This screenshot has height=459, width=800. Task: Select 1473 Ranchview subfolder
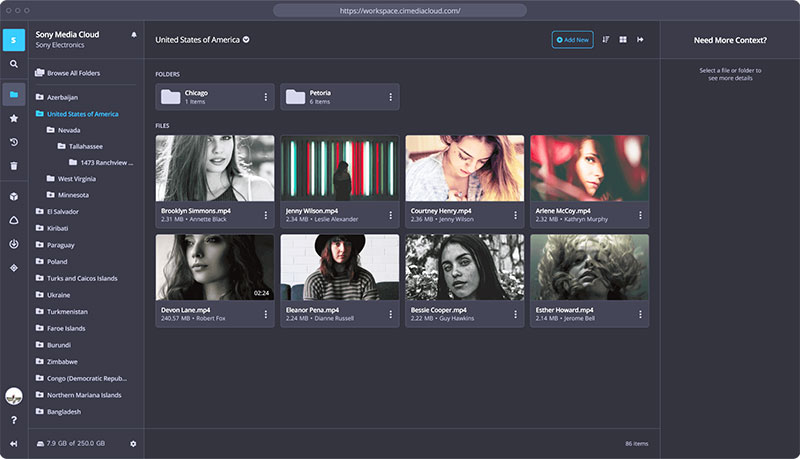(101, 163)
